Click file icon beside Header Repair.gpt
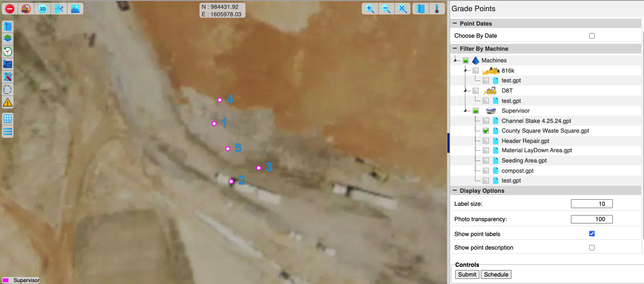The height and width of the screenshot is (284, 644). tap(496, 141)
